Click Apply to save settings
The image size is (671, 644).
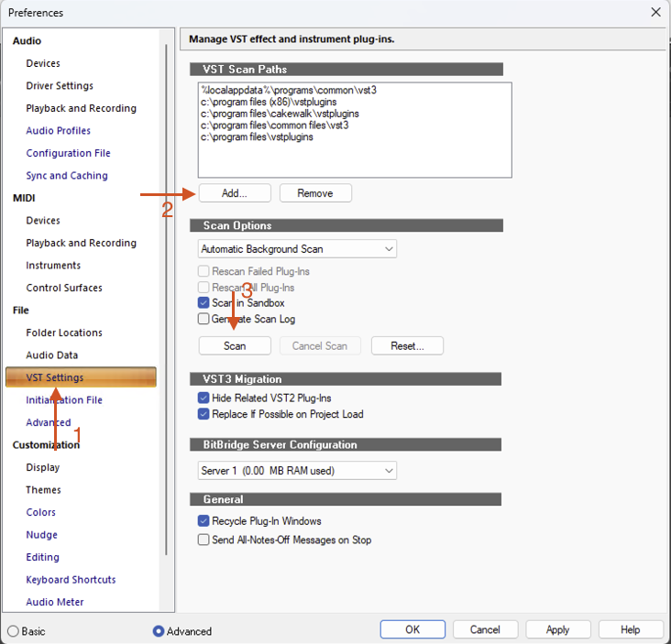click(x=557, y=630)
